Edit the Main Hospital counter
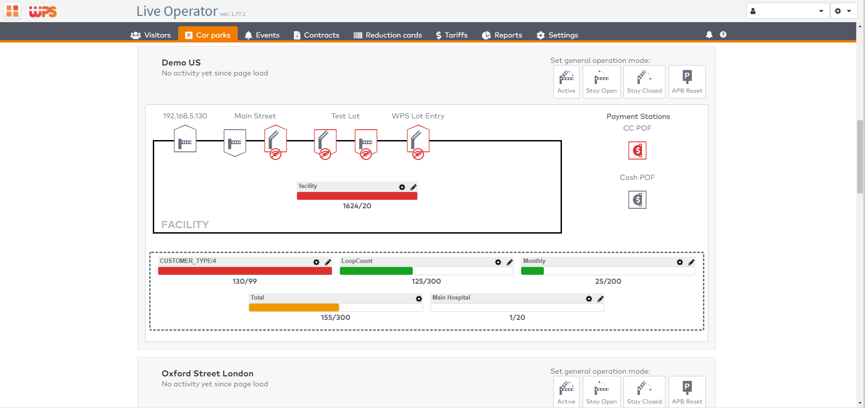Screen dimensions: 868x408 pos(600,299)
